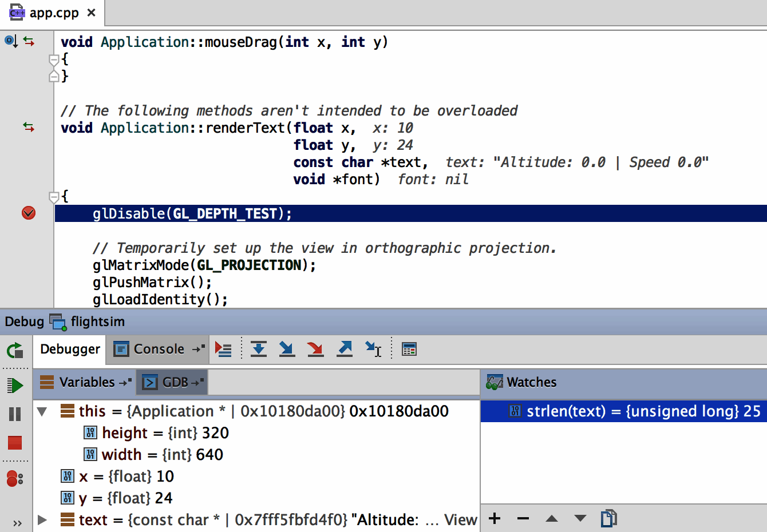Toggle the breakpoint on glDisable line
Screen dimensions: 767x532
tap(28, 213)
